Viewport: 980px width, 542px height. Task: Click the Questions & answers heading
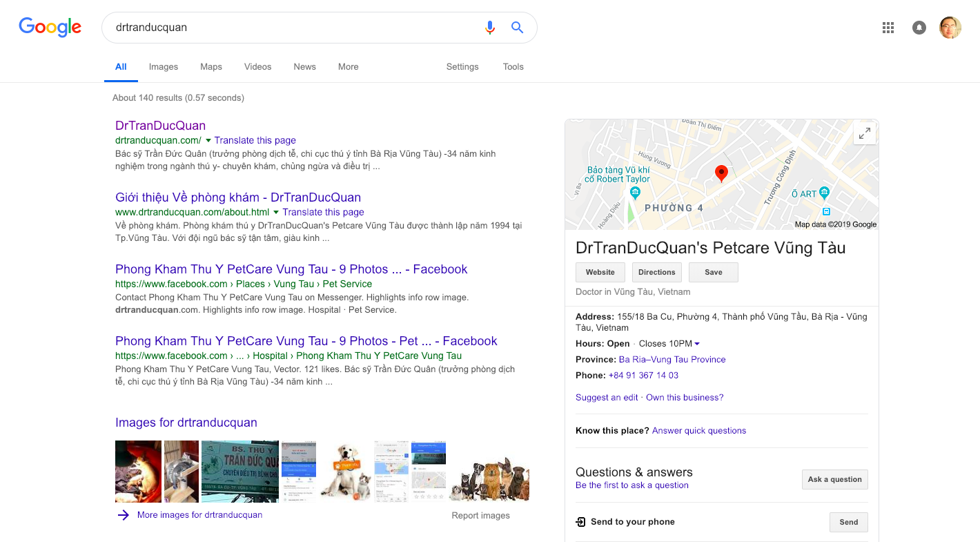tap(634, 472)
